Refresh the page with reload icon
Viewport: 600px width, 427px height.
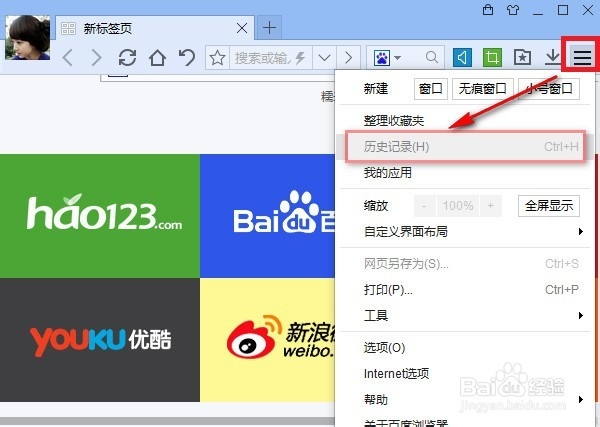(127, 58)
